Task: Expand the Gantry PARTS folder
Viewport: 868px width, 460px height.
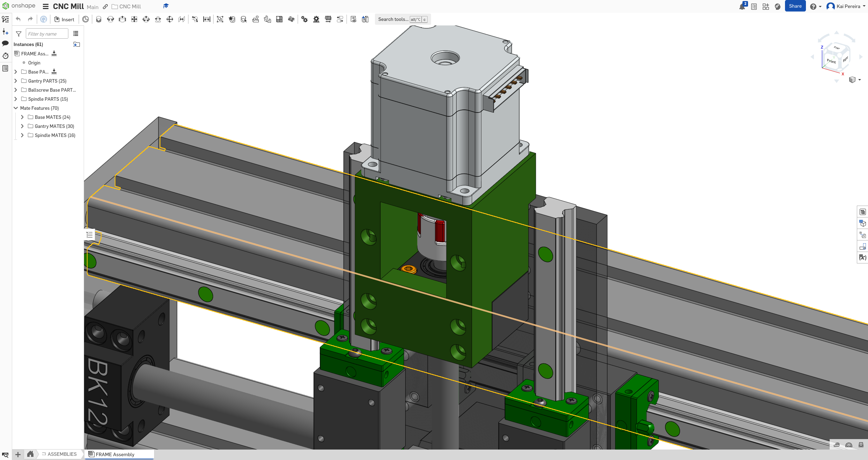Action: 15,80
